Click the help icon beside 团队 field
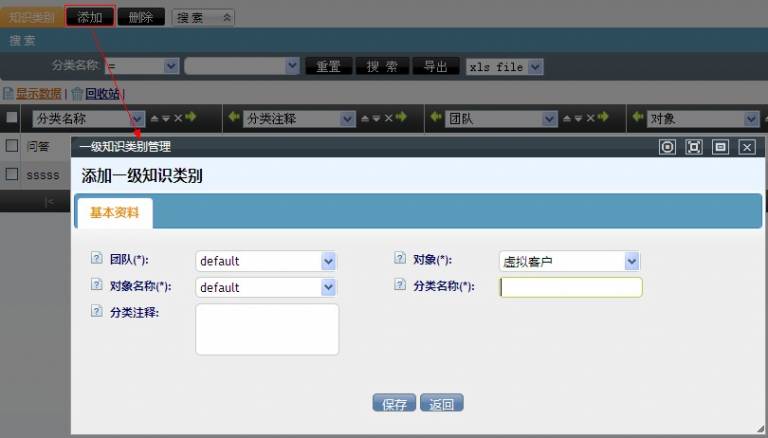 [97, 259]
